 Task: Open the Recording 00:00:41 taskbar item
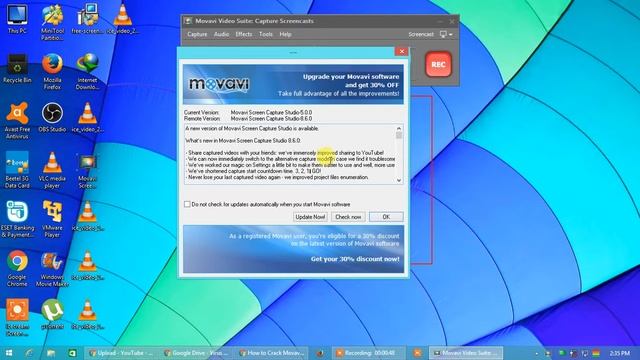point(369,353)
